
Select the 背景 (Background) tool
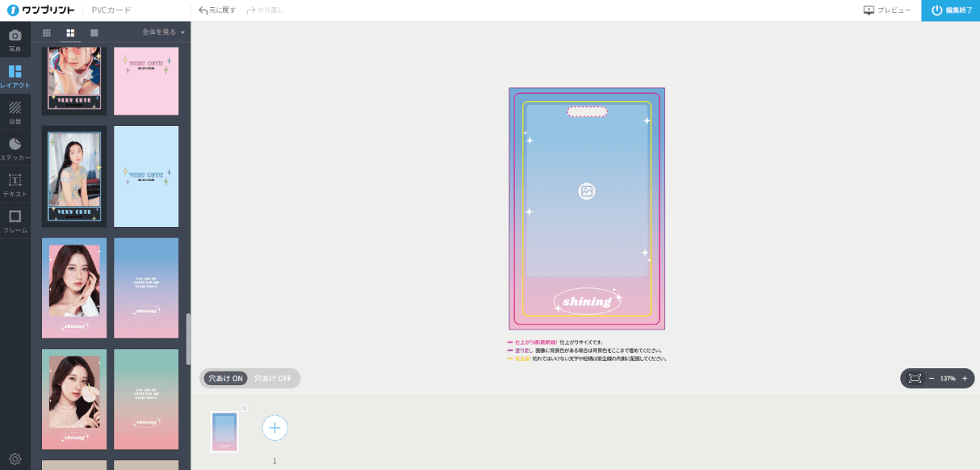click(x=15, y=111)
